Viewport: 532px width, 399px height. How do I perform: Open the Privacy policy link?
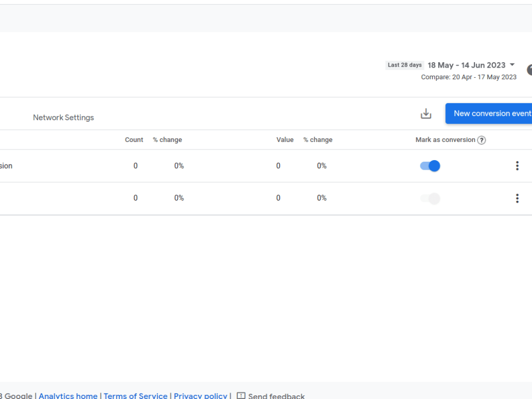pos(200,396)
